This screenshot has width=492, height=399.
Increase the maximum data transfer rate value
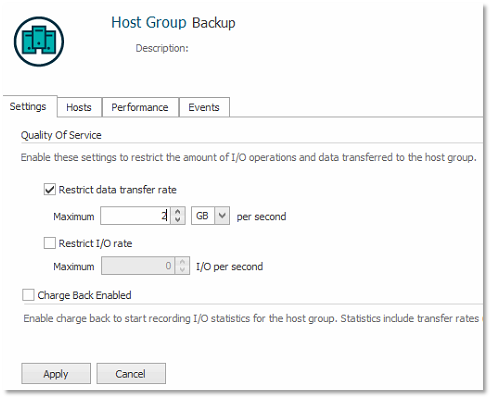178,212
